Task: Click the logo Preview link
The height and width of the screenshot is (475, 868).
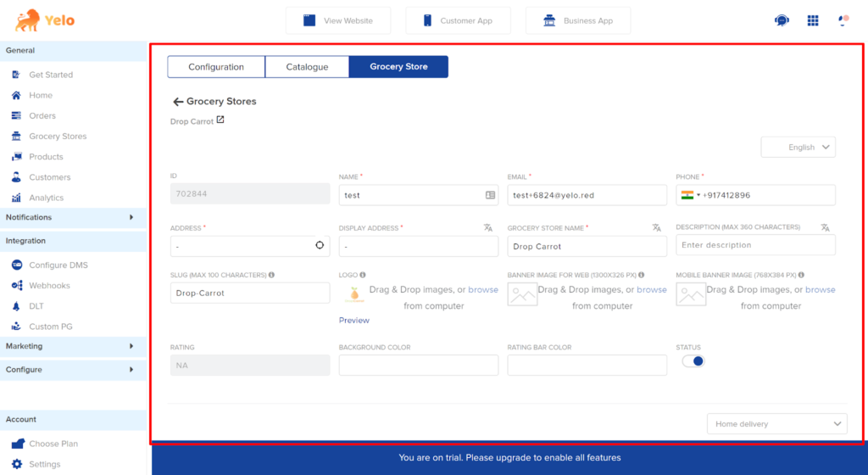Action: (x=354, y=321)
